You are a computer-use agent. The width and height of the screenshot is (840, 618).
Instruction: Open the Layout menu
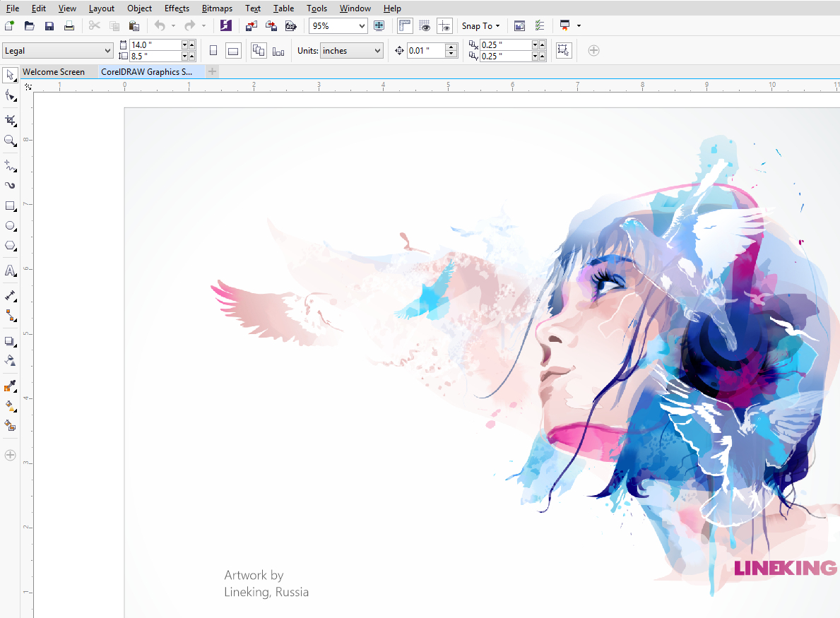[x=101, y=8]
